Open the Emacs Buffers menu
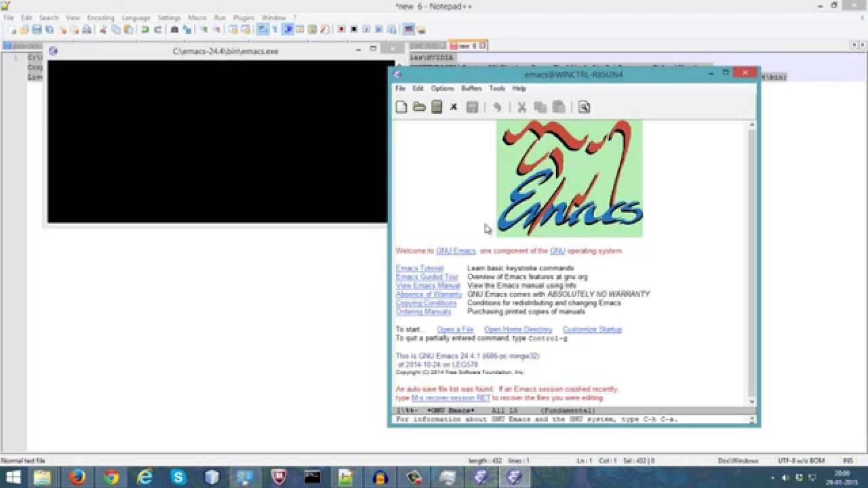The width and height of the screenshot is (868, 488). pyautogui.click(x=471, y=89)
